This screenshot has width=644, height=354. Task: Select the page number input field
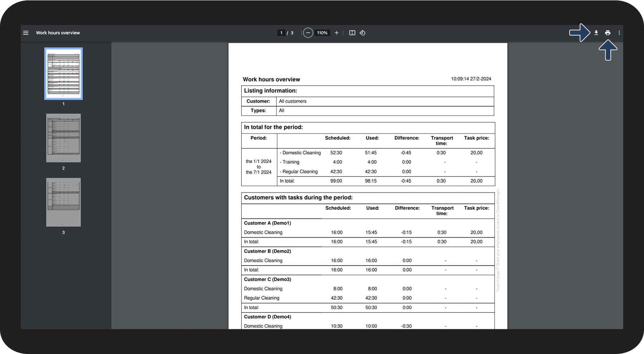tap(281, 33)
